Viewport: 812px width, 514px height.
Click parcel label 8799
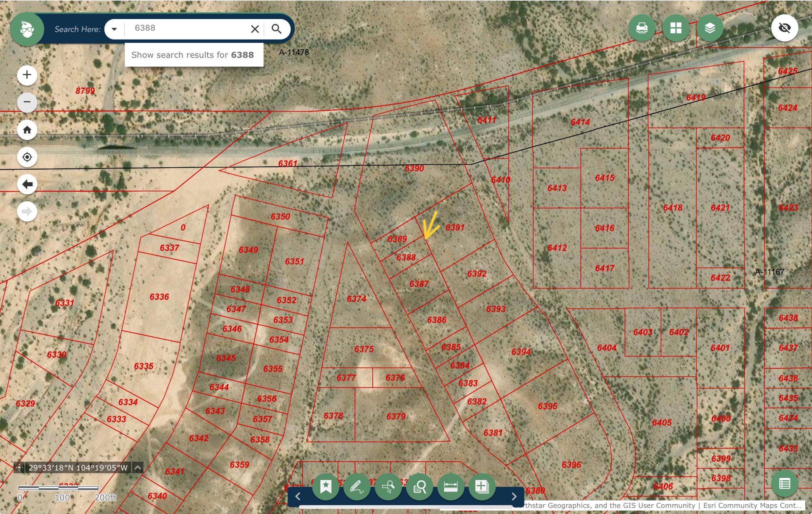coord(85,91)
